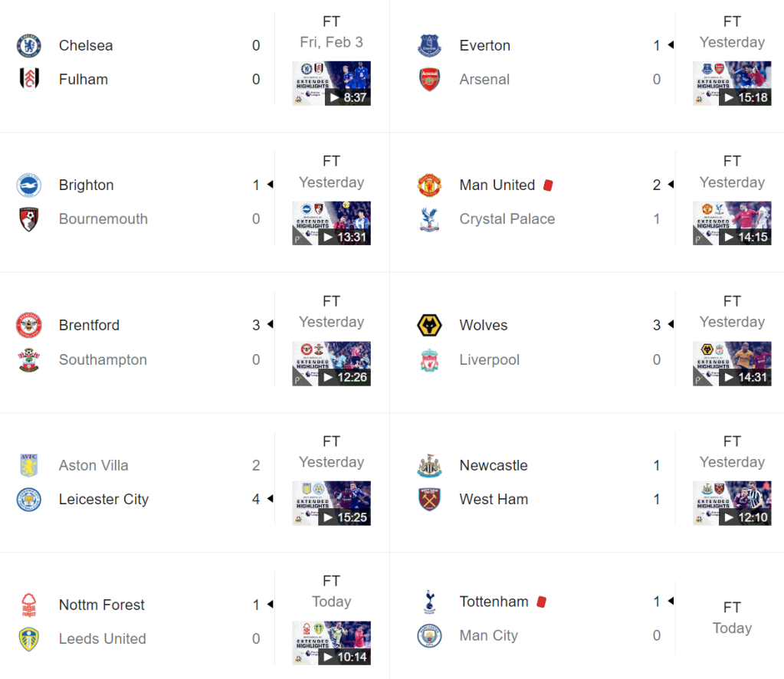This screenshot has width=784, height=679.
Task: Click the Chelsea club crest icon
Action: click(x=29, y=45)
